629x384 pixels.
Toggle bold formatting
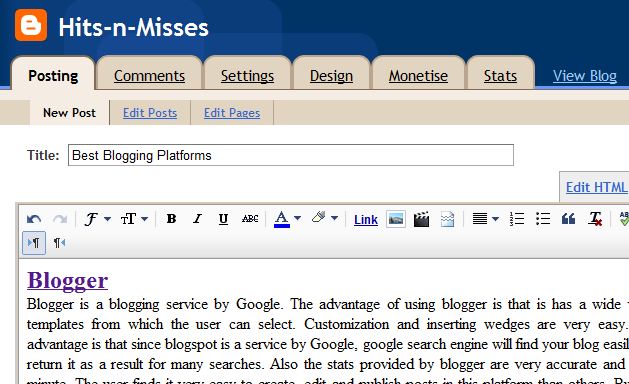(171, 219)
